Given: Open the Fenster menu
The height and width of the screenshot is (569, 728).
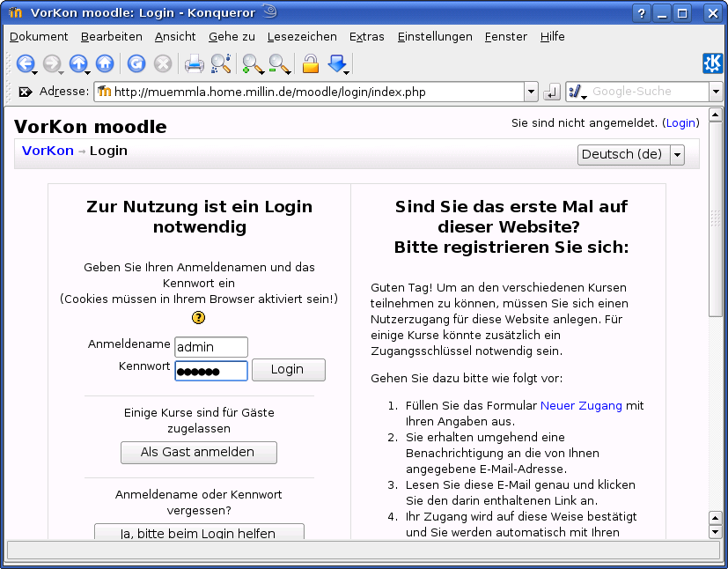Looking at the screenshot, I should point(505,37).
